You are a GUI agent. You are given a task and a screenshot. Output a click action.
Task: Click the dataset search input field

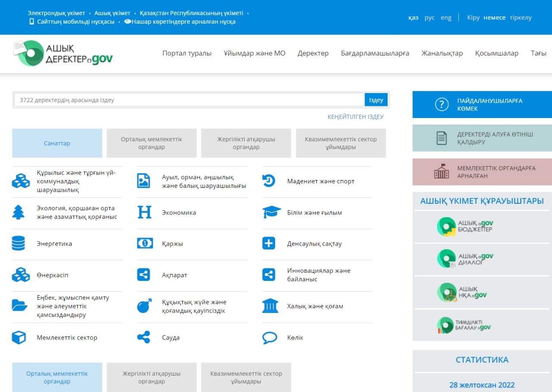190,100
